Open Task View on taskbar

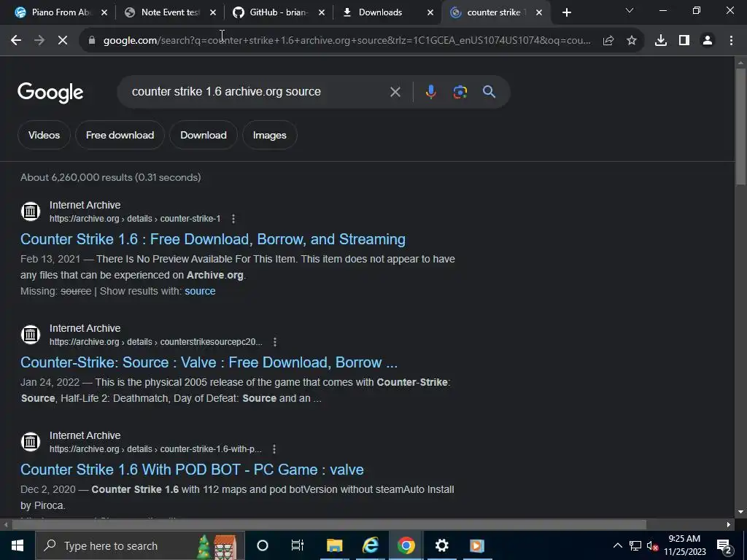pyautogui.click(x=298, y=545)
